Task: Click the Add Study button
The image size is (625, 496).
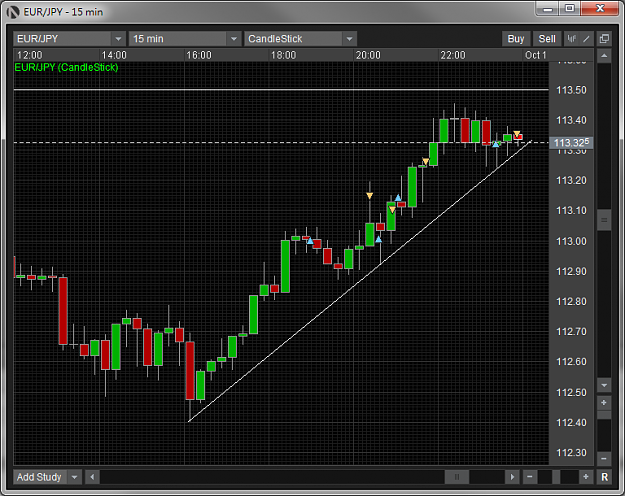Action: pos(40,477)
